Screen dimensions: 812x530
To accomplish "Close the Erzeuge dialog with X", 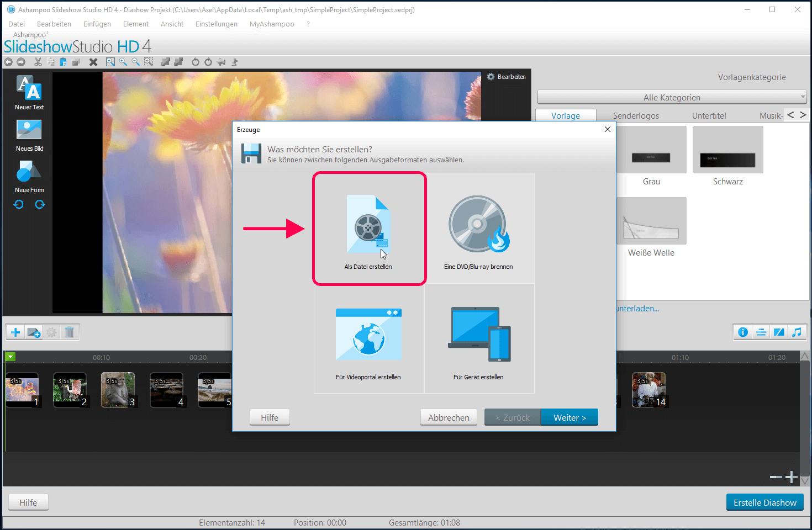I will (608, 129).
